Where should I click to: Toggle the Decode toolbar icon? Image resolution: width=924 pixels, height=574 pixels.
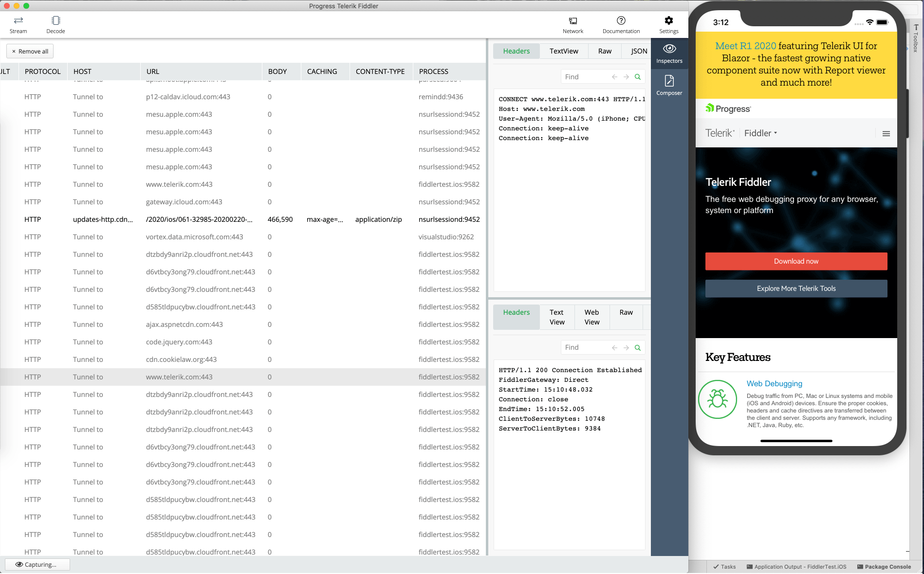click(55, 25)
